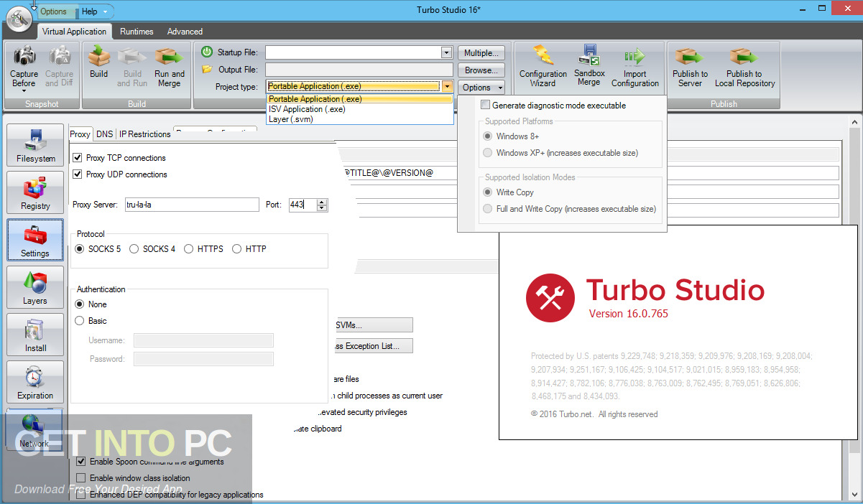Check Generate diagnostic mode executable
The height and width of the screenshot is (504, 863).
click(x=485, y=106)
